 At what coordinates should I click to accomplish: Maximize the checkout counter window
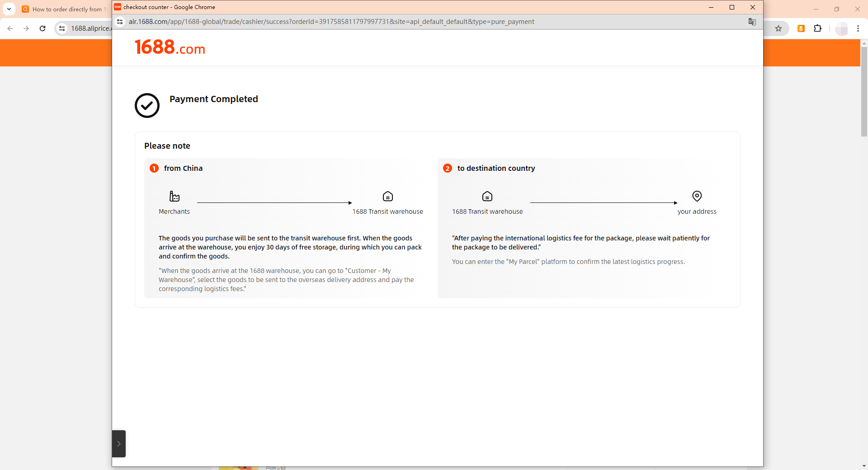[x=732, y=7]
